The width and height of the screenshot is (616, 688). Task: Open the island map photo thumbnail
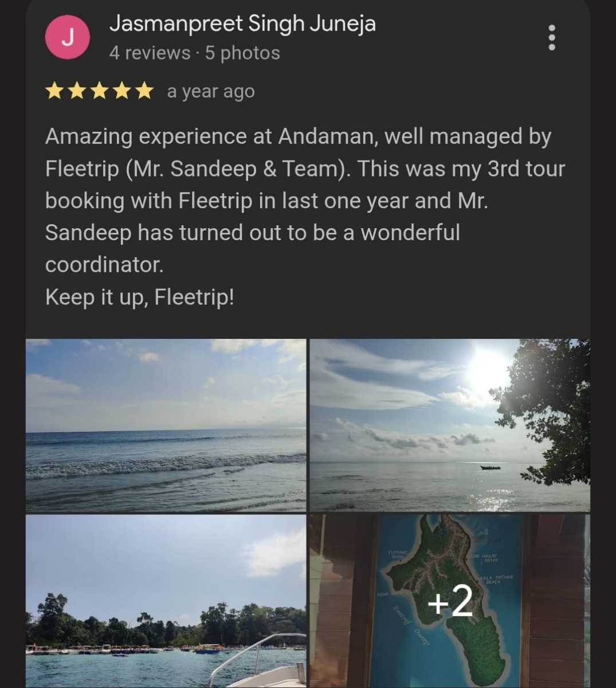(450, 601)
